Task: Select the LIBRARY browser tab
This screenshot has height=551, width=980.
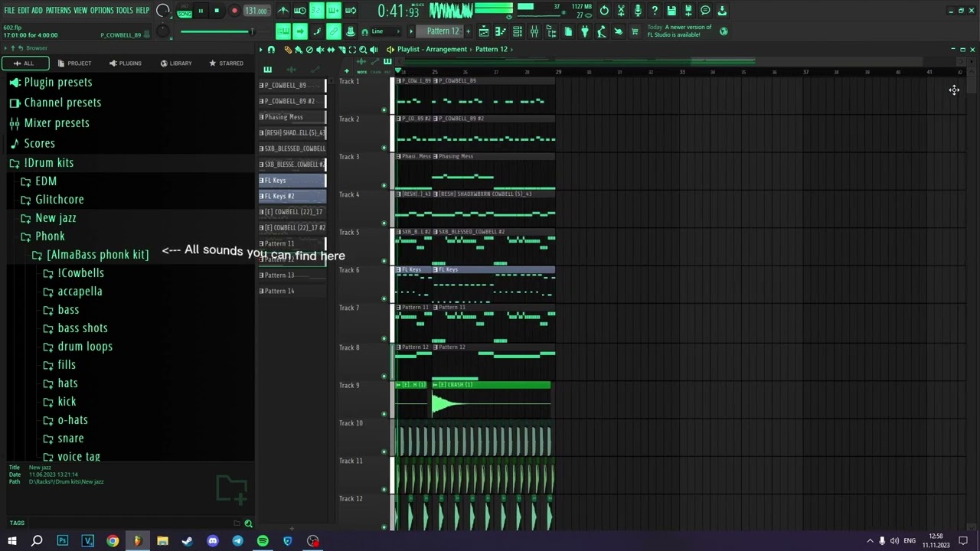Action: (x=176, y=64)
